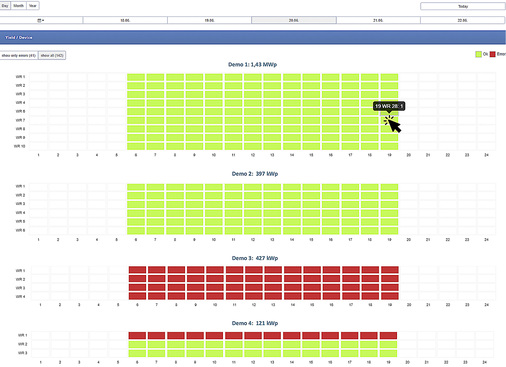Click Demo 2 WR 5 cell at hour 17
506x367 pixels.
click(350, 221)
